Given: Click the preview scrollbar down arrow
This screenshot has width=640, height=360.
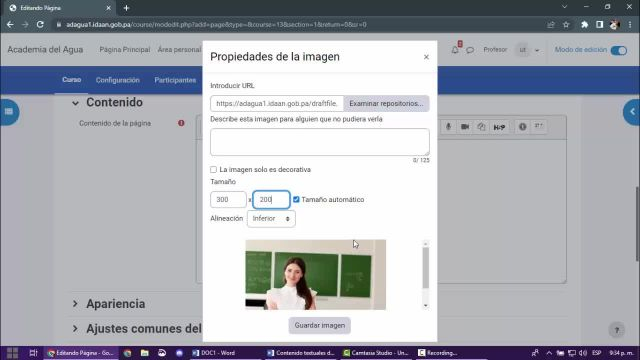Looking at the screenshot, I should click(426, 305).
